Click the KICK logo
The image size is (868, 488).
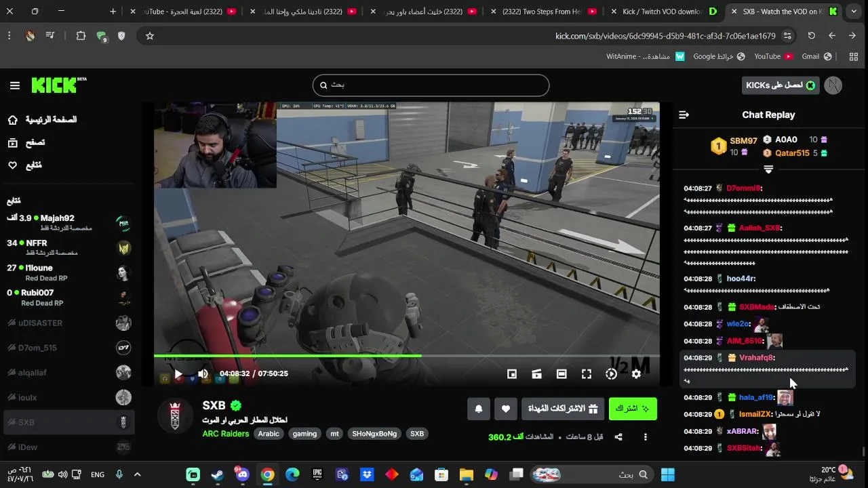click(59, 85)
